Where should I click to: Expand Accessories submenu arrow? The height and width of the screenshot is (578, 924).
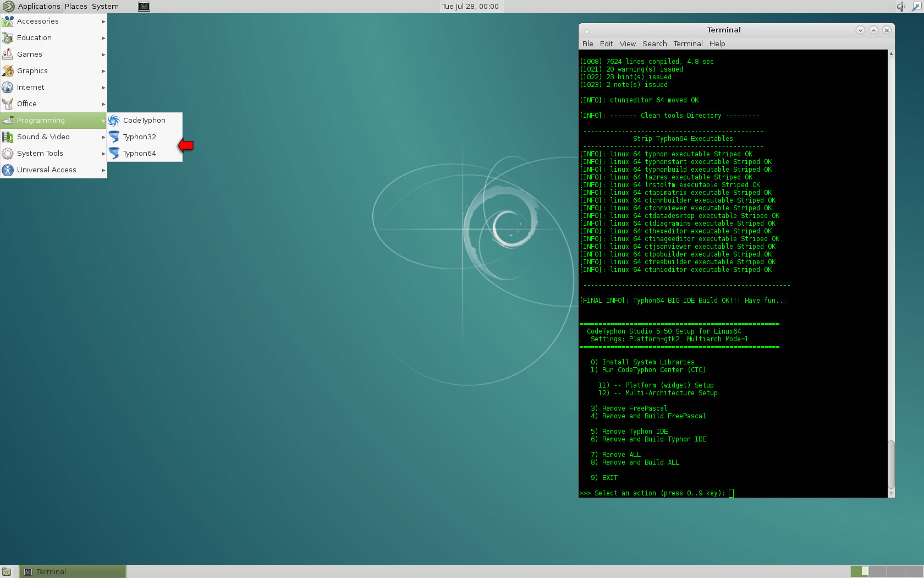click(103, 21)
